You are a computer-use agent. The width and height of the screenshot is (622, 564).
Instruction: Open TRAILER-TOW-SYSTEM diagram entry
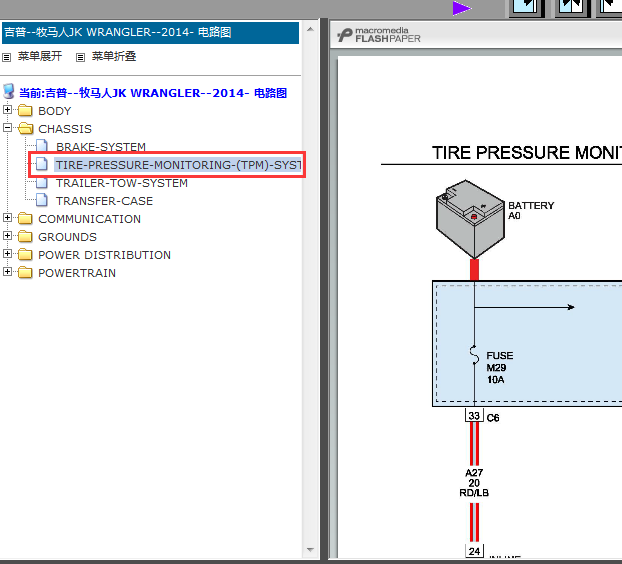pos(121,183)
